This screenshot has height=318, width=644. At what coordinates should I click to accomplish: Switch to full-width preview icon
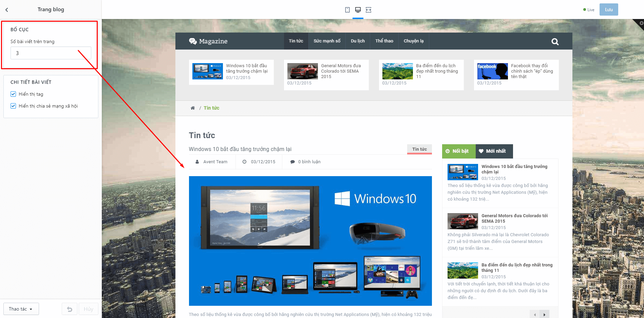[368, 10]
